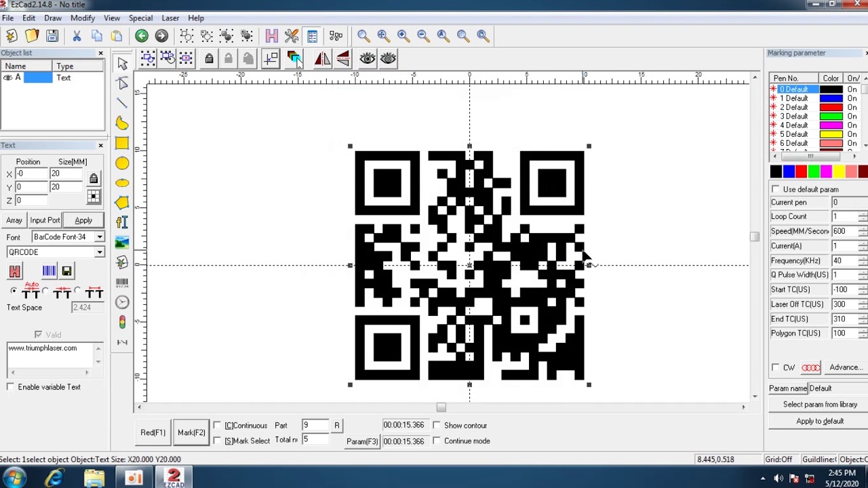Toggle visibility eye of object A
This screenshot has width=868, height=488.
pos(8,78)
